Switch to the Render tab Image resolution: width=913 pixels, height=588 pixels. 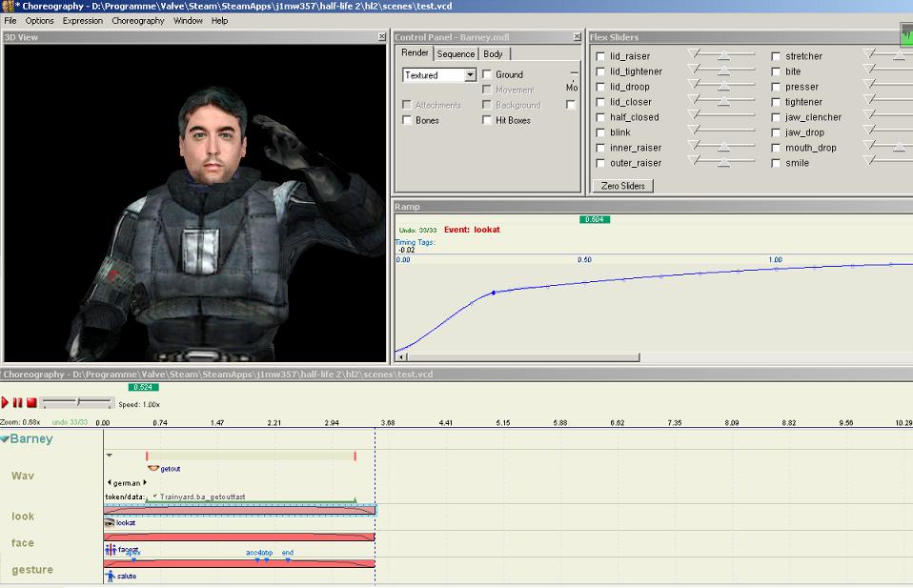[415, 53]
